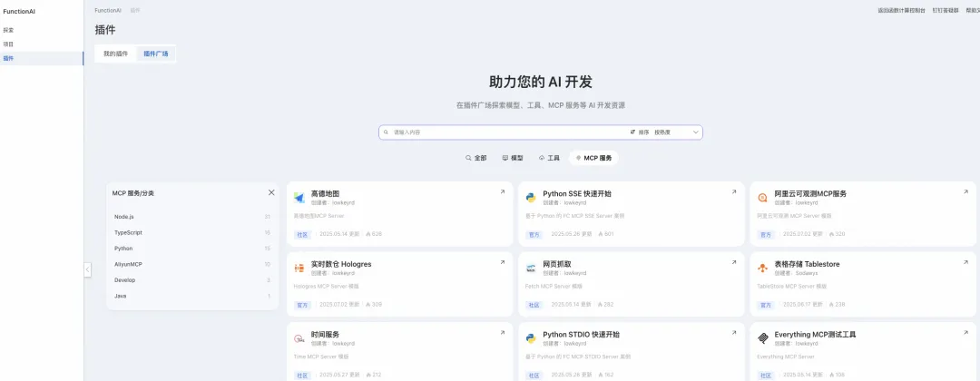Click the Python STDIO 快速开始 title

[582, 334]
